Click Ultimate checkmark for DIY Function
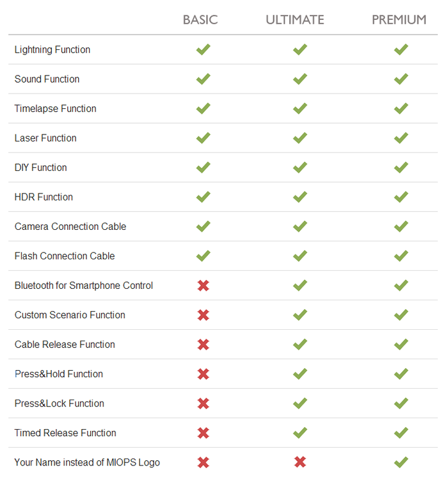The width and height of the screenshot is (448, 479). click(300, 167)
